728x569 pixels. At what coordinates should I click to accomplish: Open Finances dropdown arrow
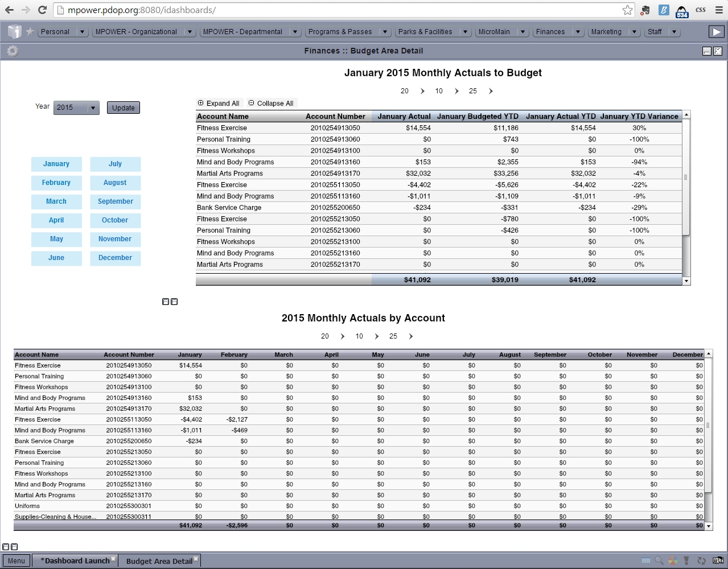[578, 32]
